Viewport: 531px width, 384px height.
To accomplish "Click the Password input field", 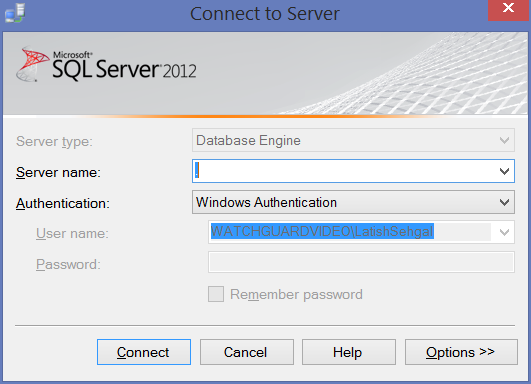I will [x=361, y=262].
